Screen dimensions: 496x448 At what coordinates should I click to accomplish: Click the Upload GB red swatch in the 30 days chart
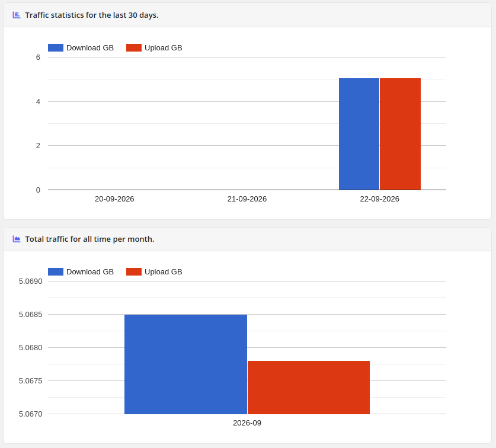point(134,48)
